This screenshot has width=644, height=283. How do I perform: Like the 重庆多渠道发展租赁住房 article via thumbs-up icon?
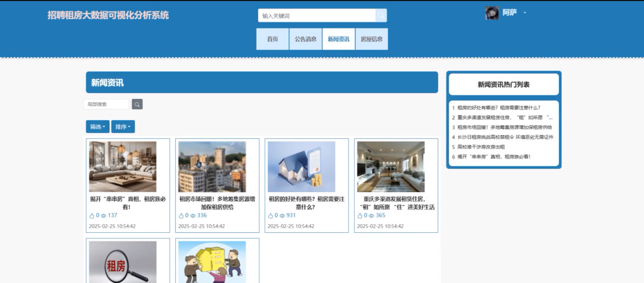(360, 216)
